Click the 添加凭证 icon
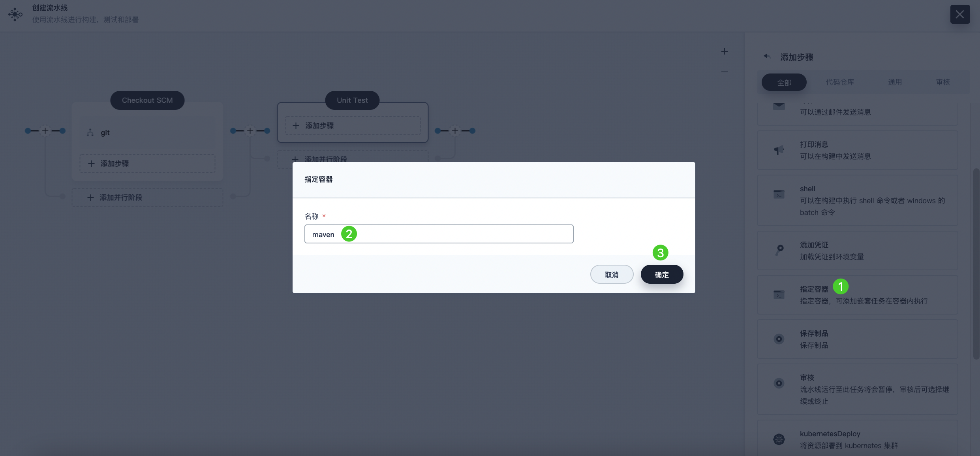This screenshot has width=980, height=456. click(x=779, y=250)
